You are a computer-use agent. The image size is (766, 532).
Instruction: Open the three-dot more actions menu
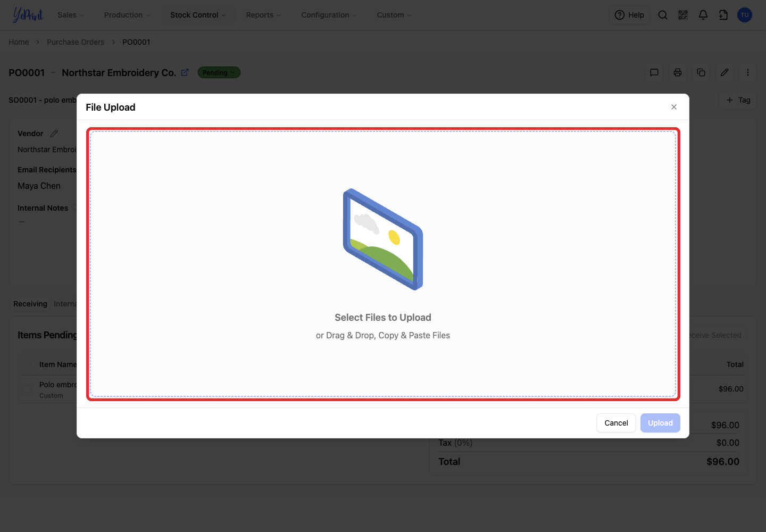[x=748, y=72]
